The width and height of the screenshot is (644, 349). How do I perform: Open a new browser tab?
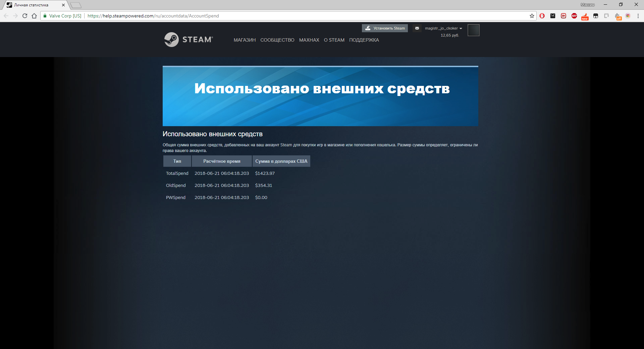click(76, 5)
